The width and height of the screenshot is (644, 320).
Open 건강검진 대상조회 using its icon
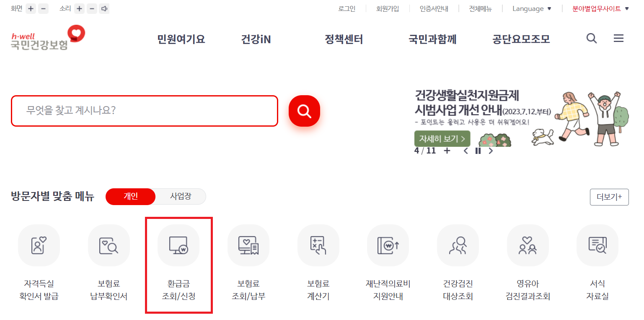point(458,245)
